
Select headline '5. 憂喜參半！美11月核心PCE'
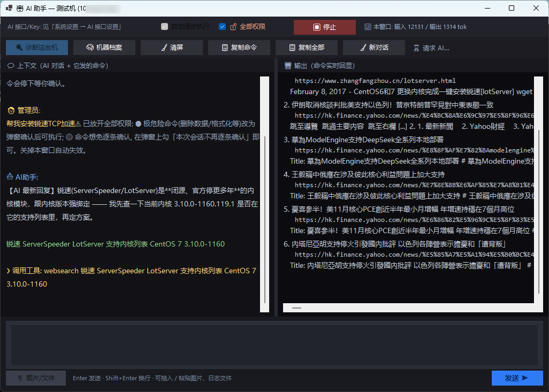click(x=399, y=209)
